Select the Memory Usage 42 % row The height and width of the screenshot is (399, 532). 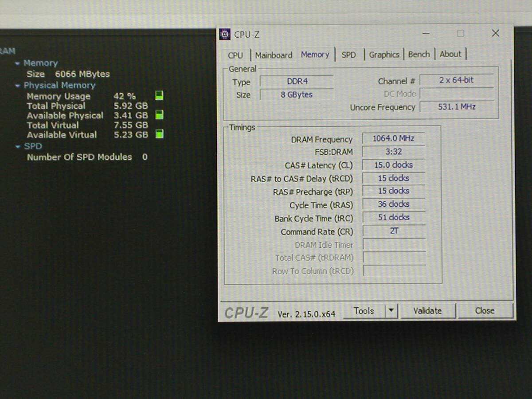pyautogui.click(x=81, y=96)
